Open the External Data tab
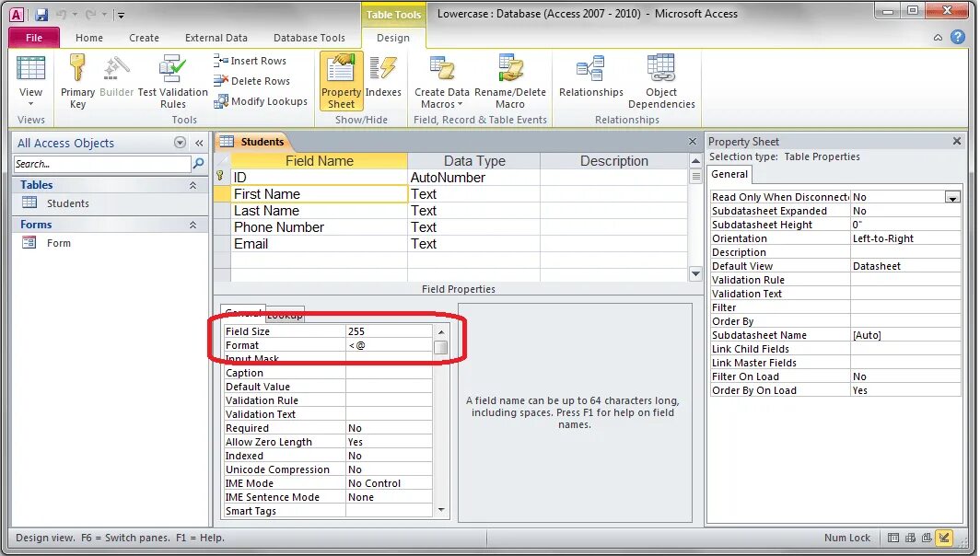 coord(216,38)
